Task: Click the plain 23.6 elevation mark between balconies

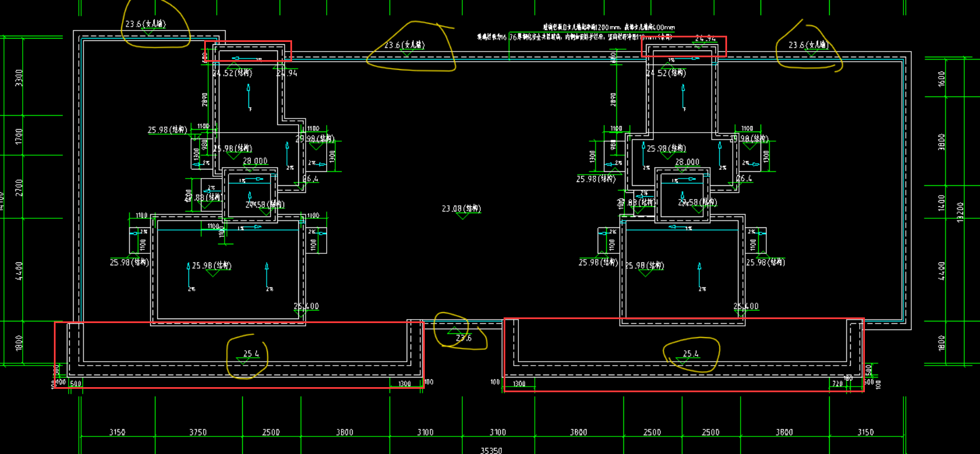Action: [463, 338]
